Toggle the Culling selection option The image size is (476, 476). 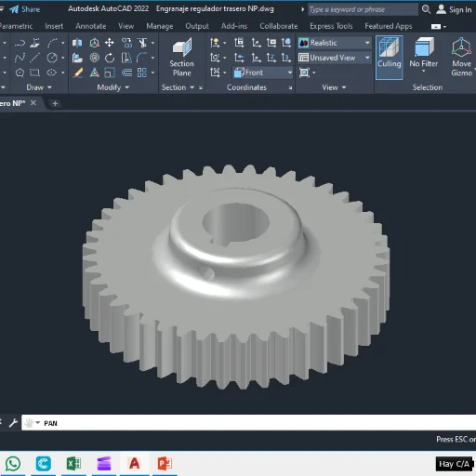pos(390,58)
